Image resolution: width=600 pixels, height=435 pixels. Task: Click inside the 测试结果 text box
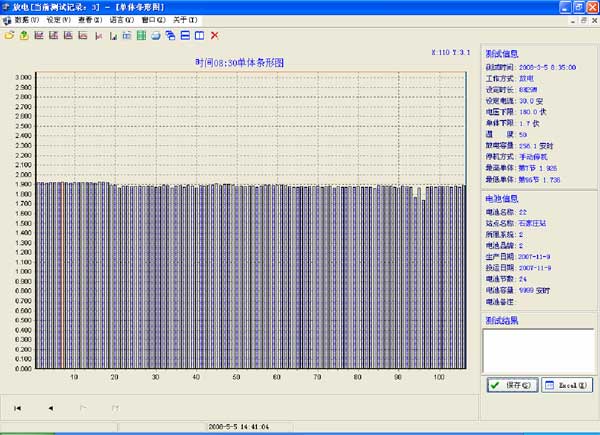(x=539, y=351)
